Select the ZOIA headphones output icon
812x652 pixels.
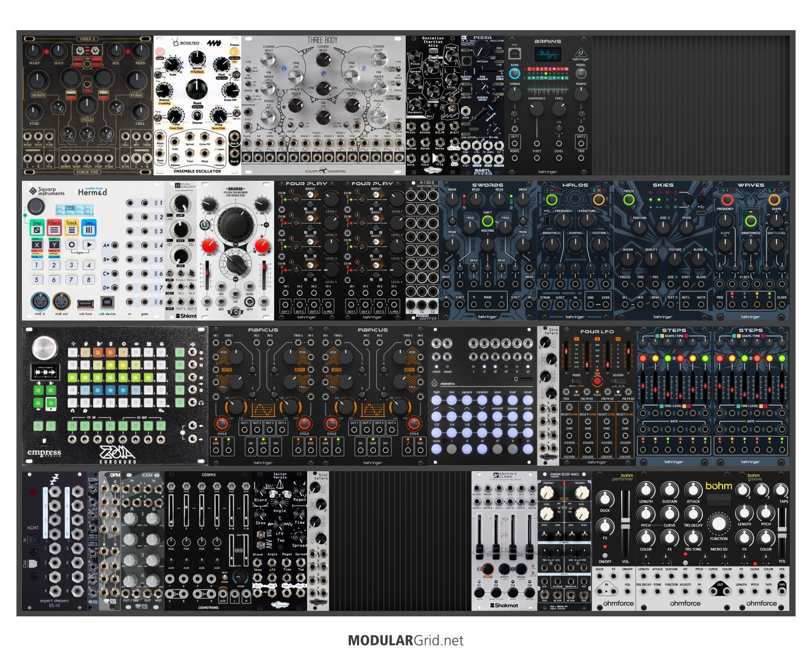[201, 403]
